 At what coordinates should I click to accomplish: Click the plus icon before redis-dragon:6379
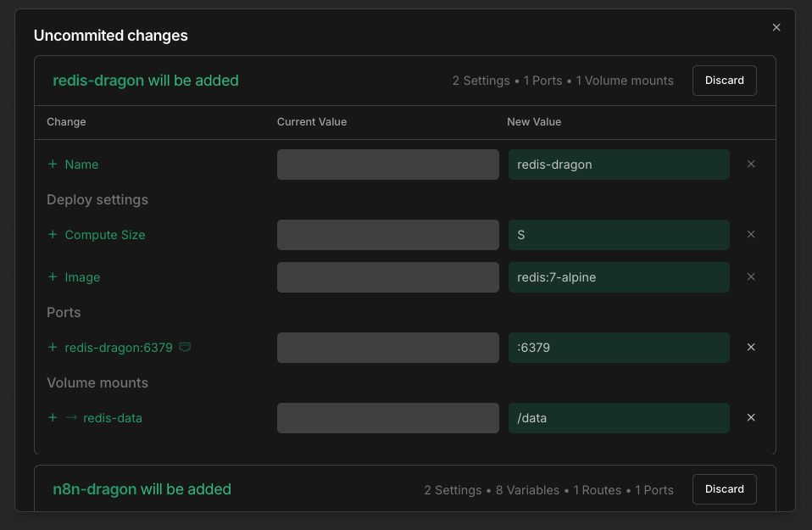(52, 347)
